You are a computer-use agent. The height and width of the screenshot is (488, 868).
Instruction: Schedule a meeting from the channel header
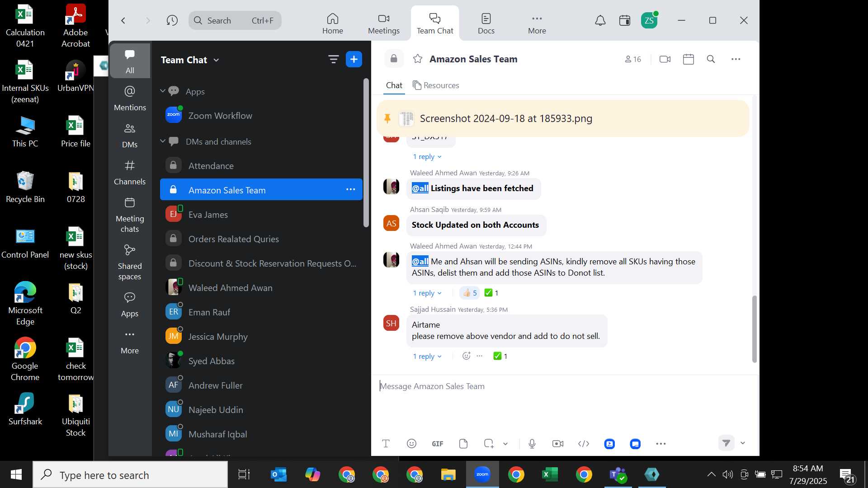tap(688, 59)
